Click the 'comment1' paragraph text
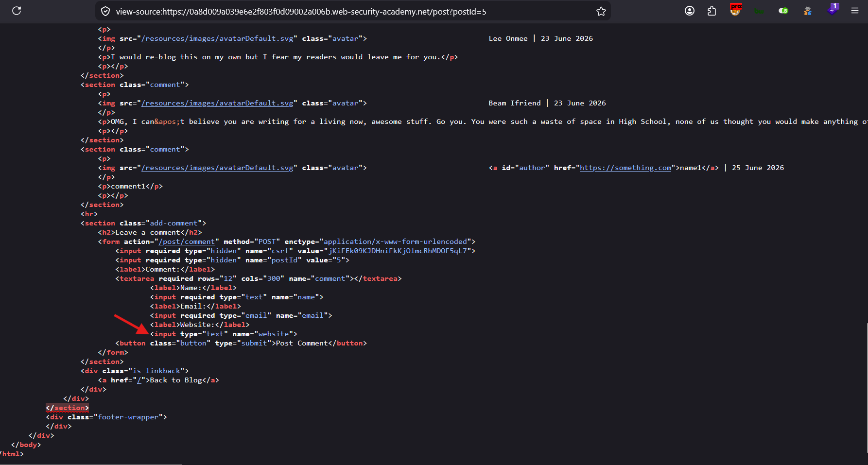Viewport: 868px width, 465px height. [x=128, y=186]
